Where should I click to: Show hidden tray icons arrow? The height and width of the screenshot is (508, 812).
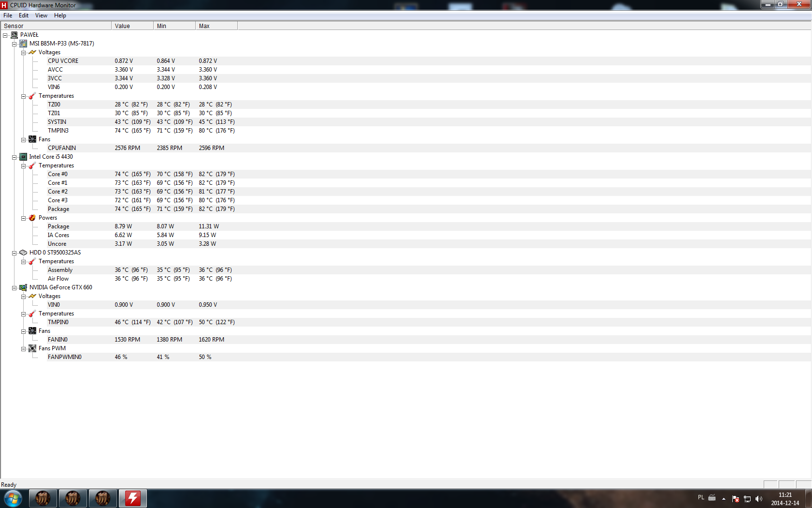[724, 499]
